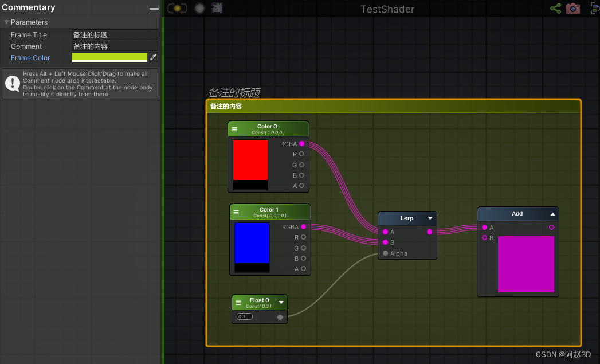
Task: Select the Lerp node title
Action: coord(406,218)
